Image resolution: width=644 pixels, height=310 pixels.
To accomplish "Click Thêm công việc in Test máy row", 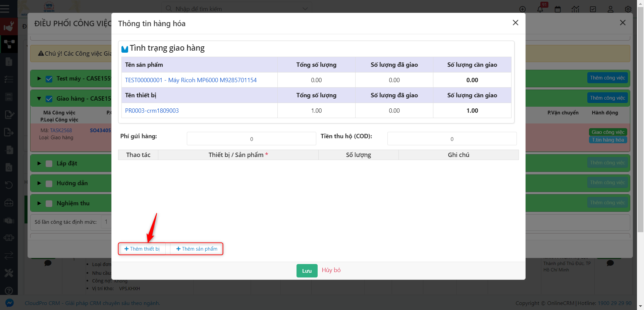I will pos(607,78).
